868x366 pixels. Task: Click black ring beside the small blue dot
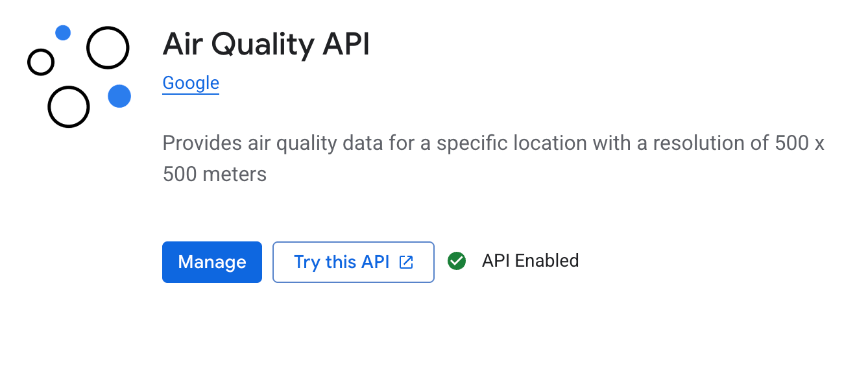tap(108, 47)
